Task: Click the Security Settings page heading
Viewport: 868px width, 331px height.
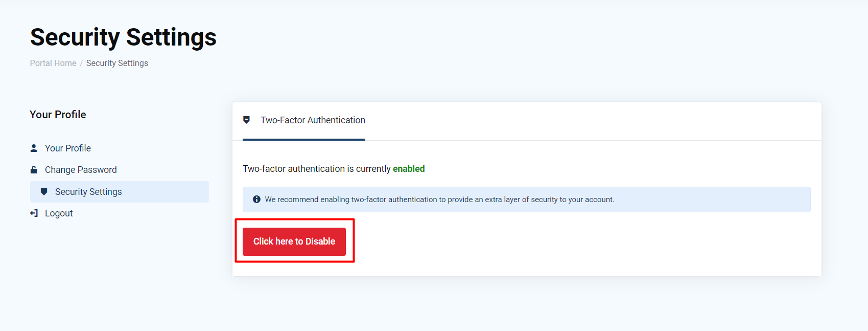Action: coord(123,37)
